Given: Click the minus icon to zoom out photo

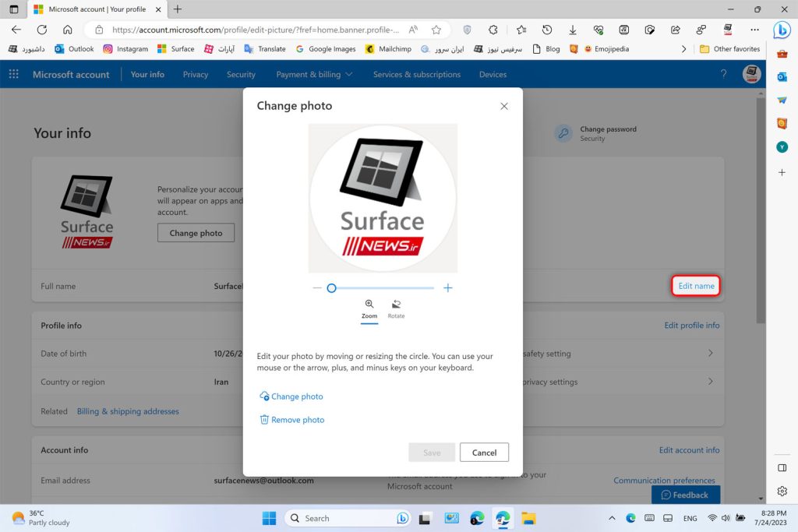Looking at the screenshot, I should (317, 288).
